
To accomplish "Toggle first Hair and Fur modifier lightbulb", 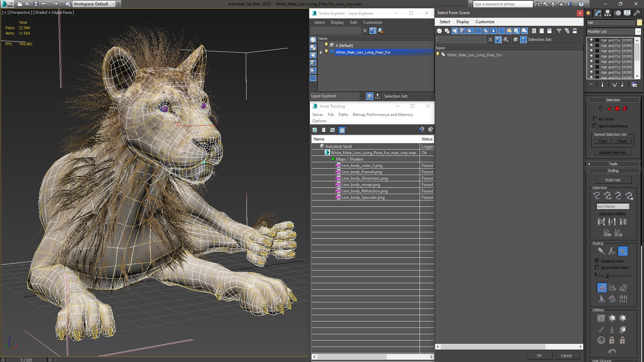I will coord(591,40).
